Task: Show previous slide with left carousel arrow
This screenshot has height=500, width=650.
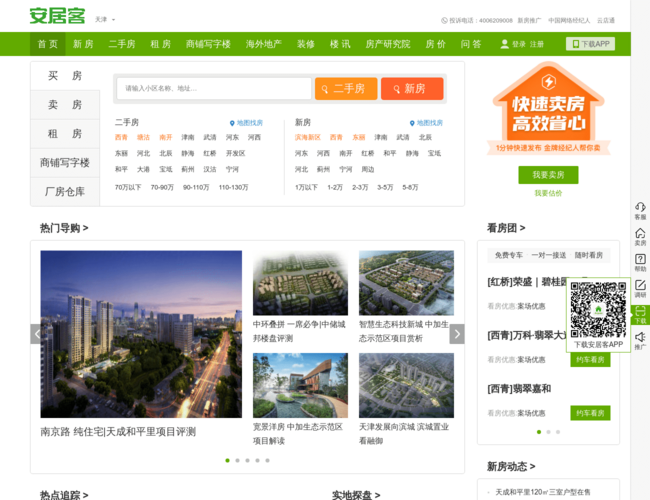Action: point(38,334)
